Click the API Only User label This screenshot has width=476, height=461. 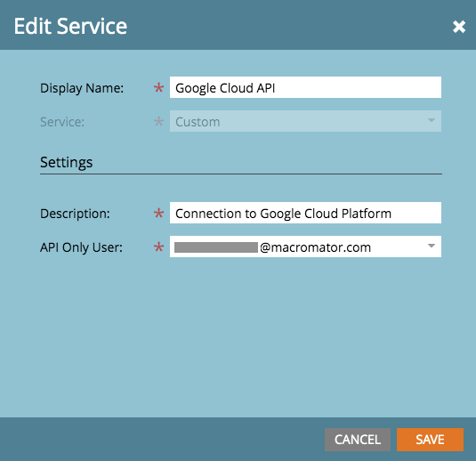81,247
